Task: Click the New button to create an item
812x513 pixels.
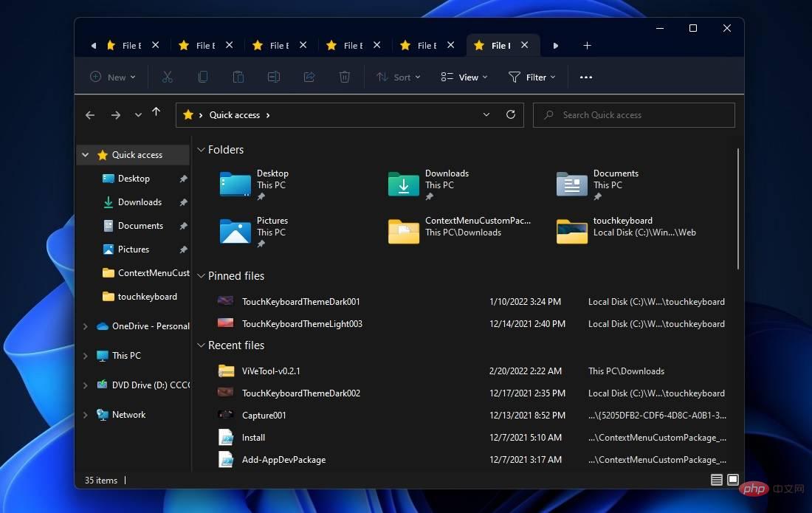Action: tap(112, 76)
